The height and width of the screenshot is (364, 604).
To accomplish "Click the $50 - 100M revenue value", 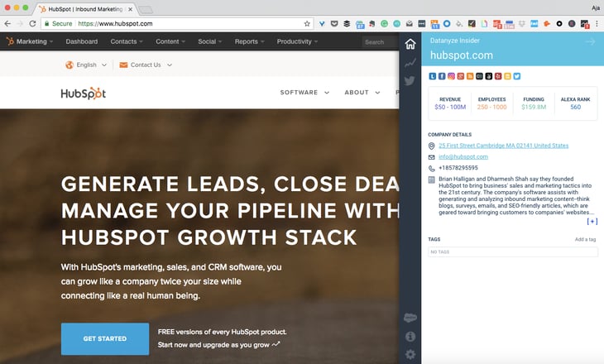I will tap(450, 107).
